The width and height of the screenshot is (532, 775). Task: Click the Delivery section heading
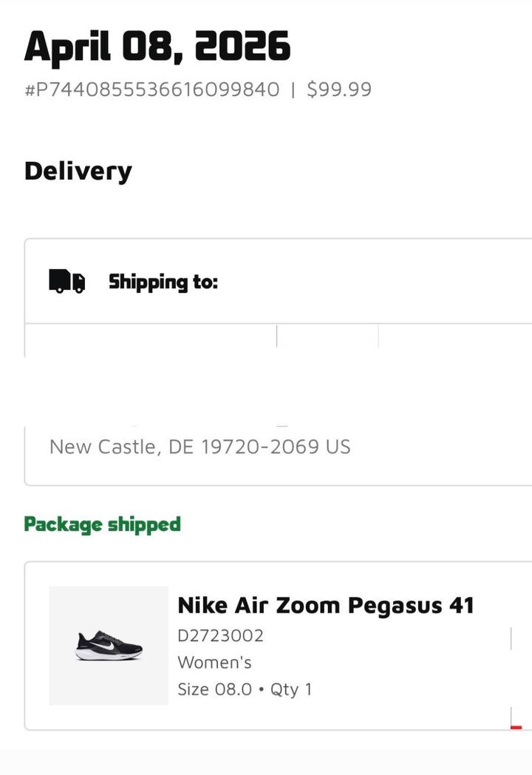click(78, 171)
